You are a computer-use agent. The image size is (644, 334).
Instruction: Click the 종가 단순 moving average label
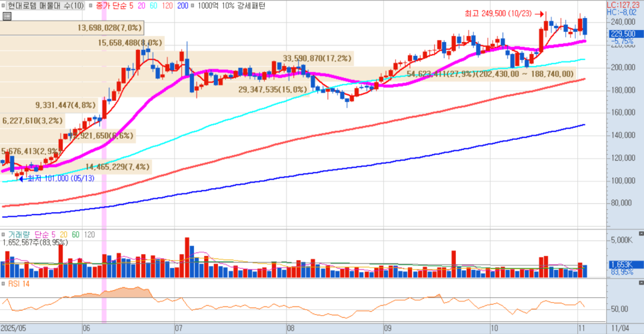pyautogui.click(x=111, y=6)
